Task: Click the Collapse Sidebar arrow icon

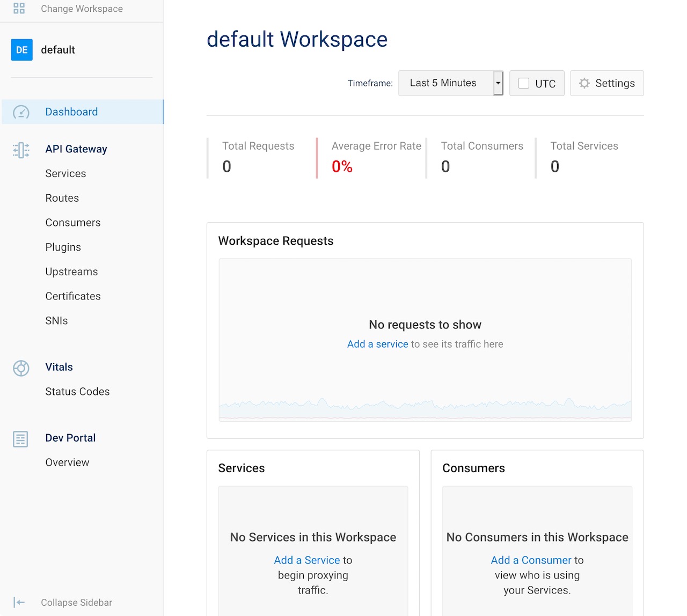Action: coord(19,603)
